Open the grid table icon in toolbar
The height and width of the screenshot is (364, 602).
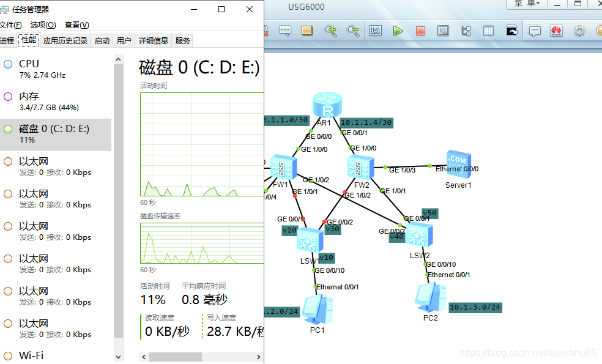488,31
